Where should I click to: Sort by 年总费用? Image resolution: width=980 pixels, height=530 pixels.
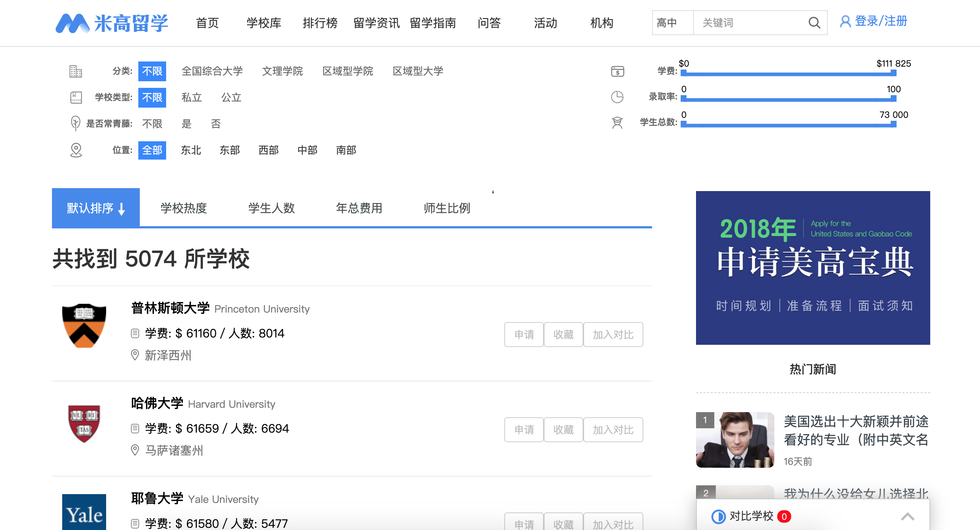359,208
